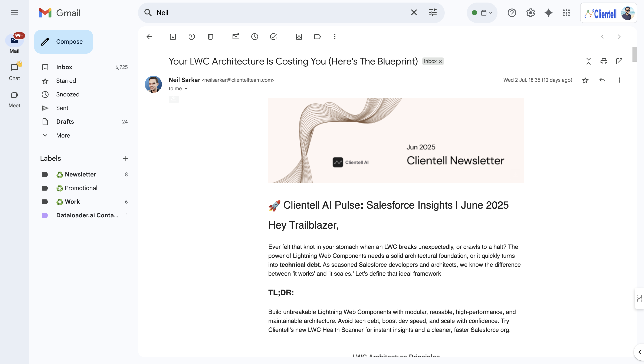
Task: Collapse all messages in the thread
Action: [588, 61]
